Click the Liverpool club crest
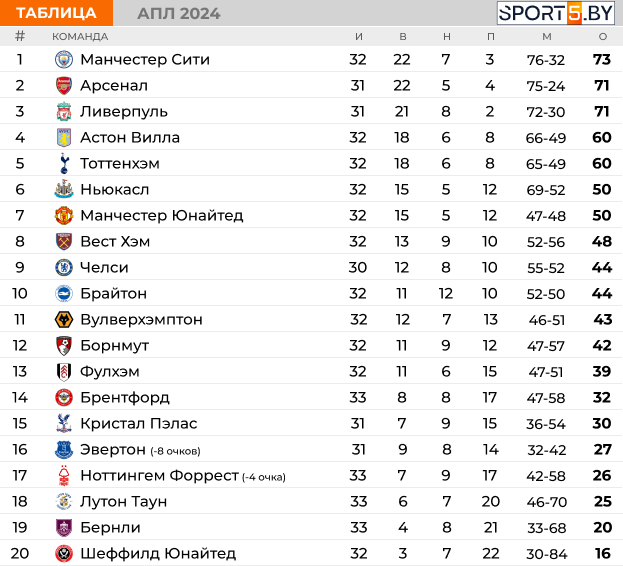 coord(64,111)
